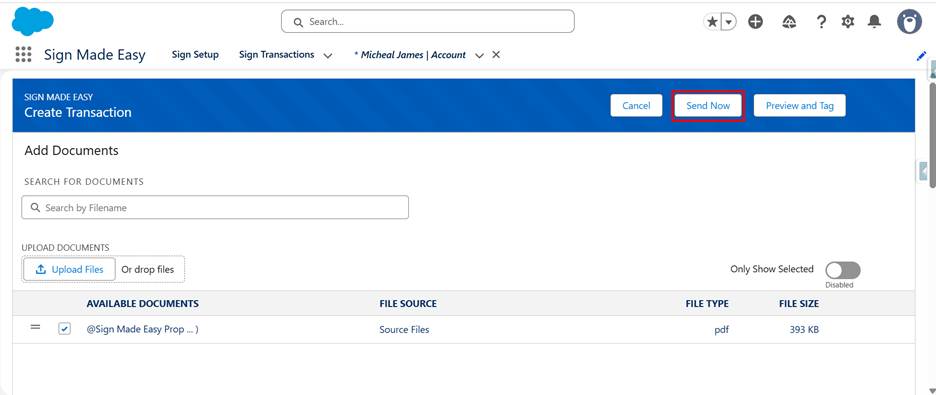Image resolution: width=936 pixels, height=395 pixels.
Task: Click the 'Source Files' cell
Action: [404, 329]
